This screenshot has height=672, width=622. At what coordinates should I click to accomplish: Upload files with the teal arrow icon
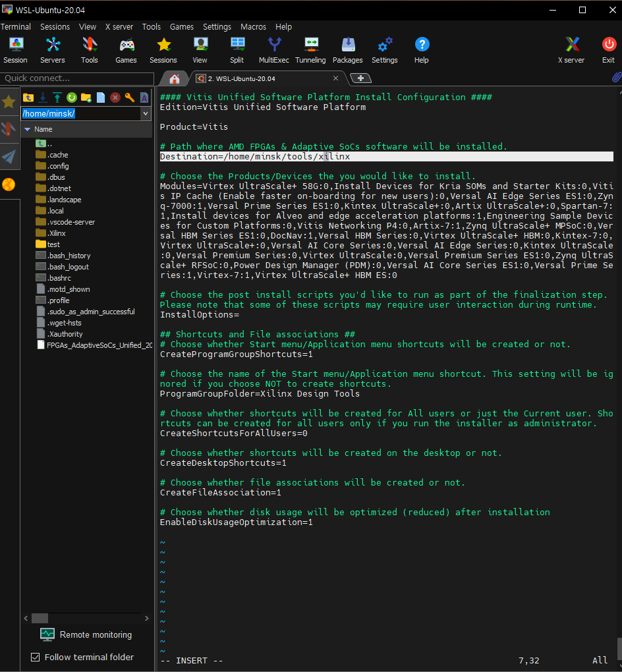pyautogui.click(x=57, y=98)
